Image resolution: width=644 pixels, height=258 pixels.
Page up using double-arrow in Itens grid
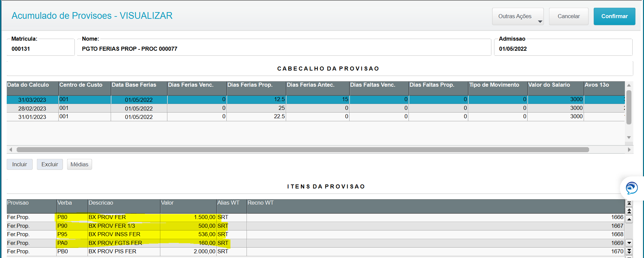(629, 211)
